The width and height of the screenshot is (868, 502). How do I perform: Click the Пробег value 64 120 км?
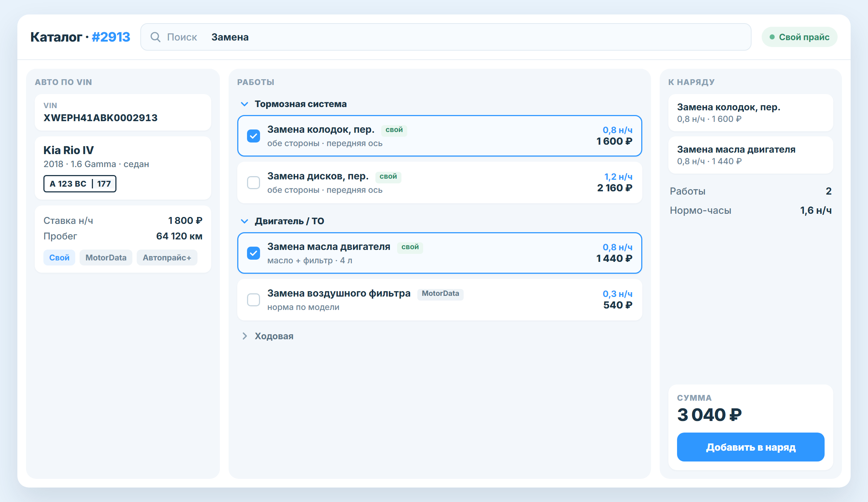[179, 236]
